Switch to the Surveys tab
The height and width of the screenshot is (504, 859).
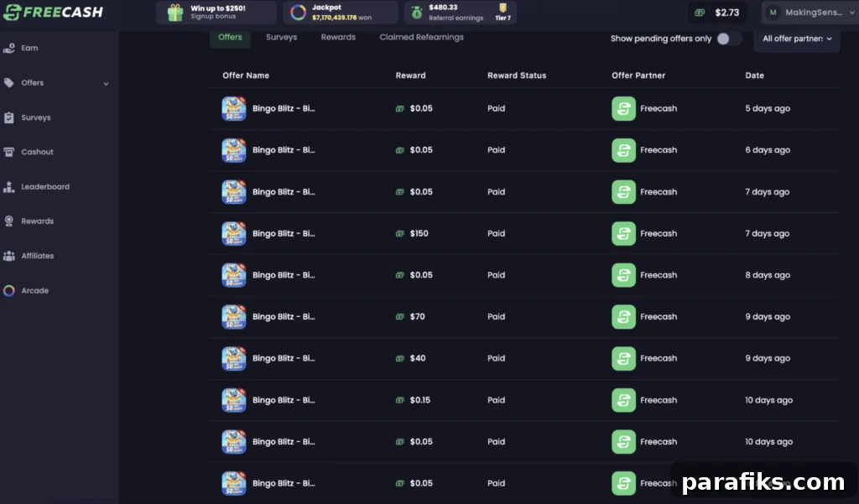click(x=282, y=37)
